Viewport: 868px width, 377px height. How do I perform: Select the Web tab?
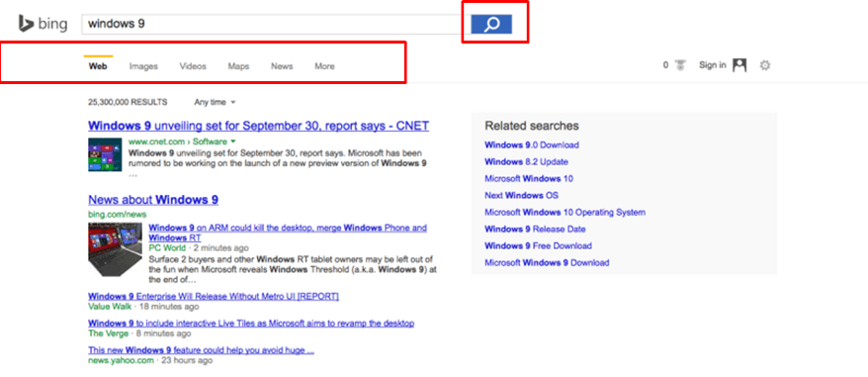point(98,66)
